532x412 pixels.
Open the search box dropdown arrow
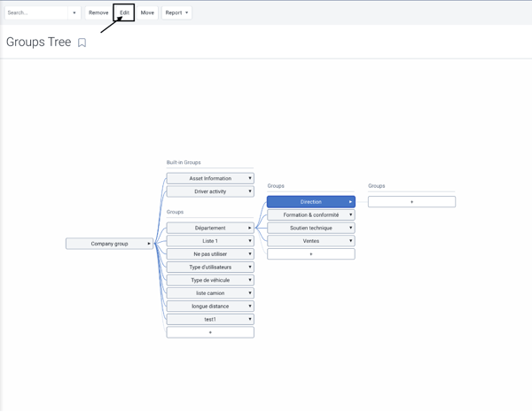74,13
